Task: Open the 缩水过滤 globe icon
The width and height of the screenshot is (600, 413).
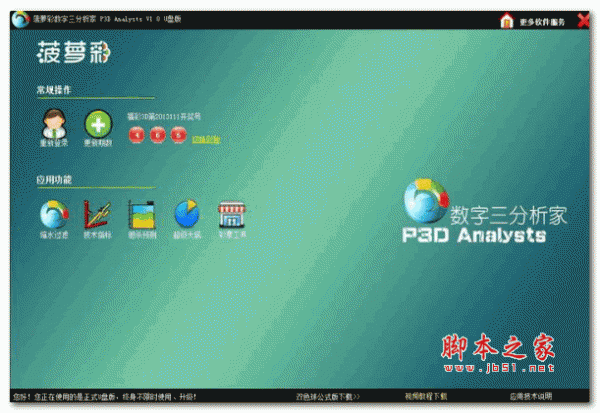Action: click(54, 215)
